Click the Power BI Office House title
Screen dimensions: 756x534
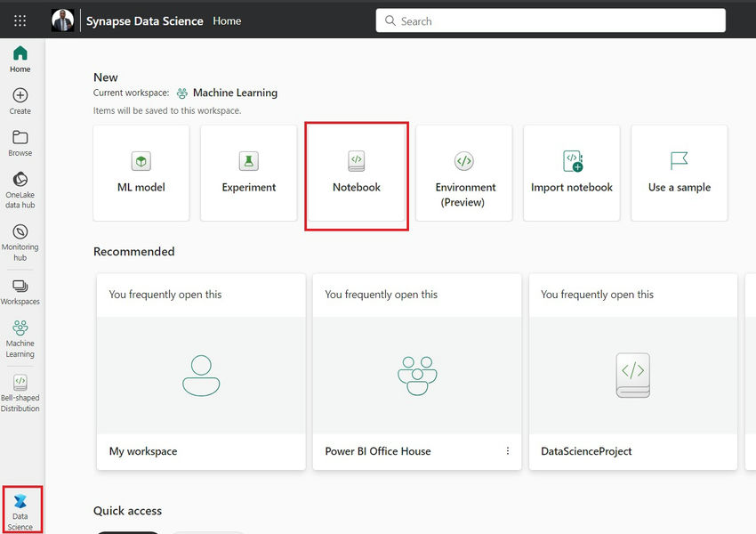[x=378, y=451]
